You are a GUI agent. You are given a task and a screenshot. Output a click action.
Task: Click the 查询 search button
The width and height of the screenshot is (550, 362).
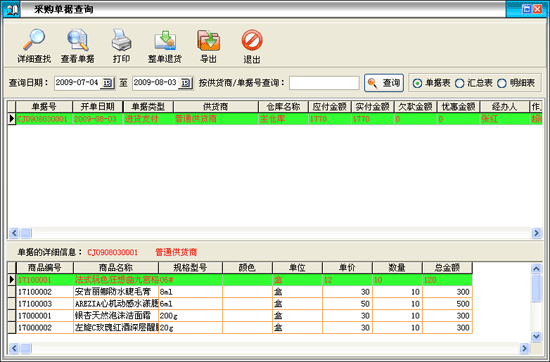click(x=384, y=83)
